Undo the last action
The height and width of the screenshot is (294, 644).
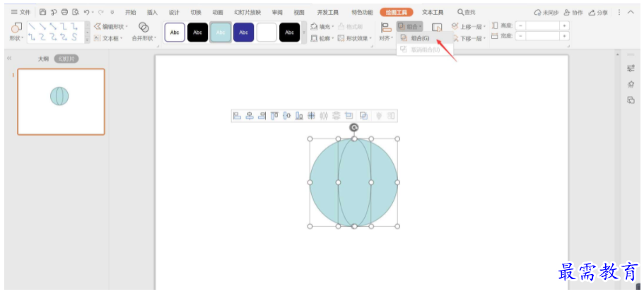[87, 13]
